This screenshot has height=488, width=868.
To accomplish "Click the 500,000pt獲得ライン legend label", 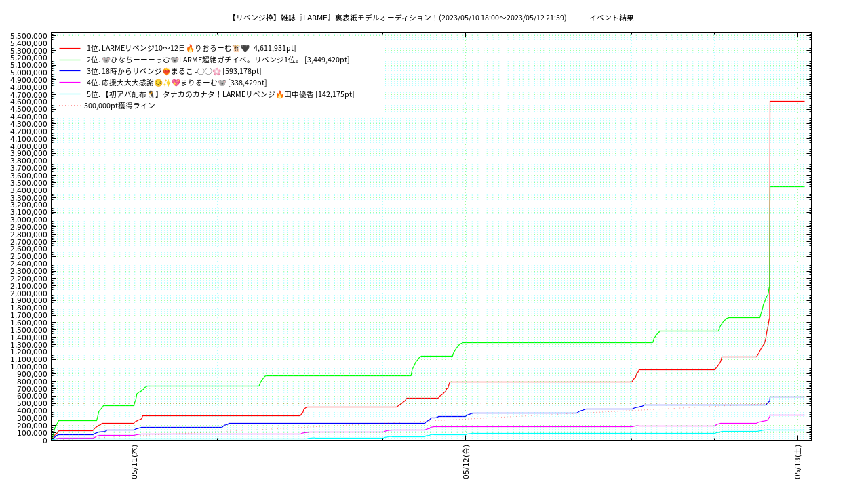I will click(119, 106).
